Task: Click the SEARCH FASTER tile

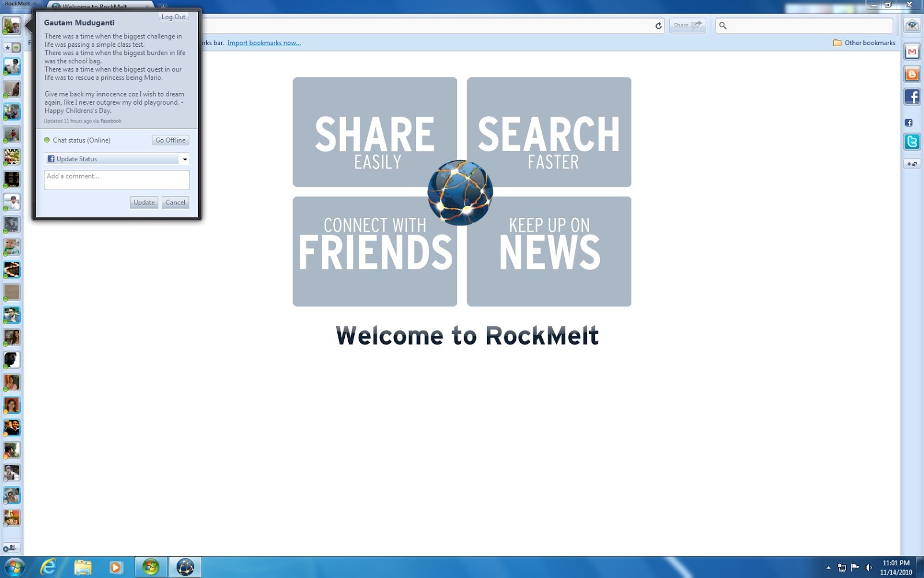Action: (x=549, y=132)
